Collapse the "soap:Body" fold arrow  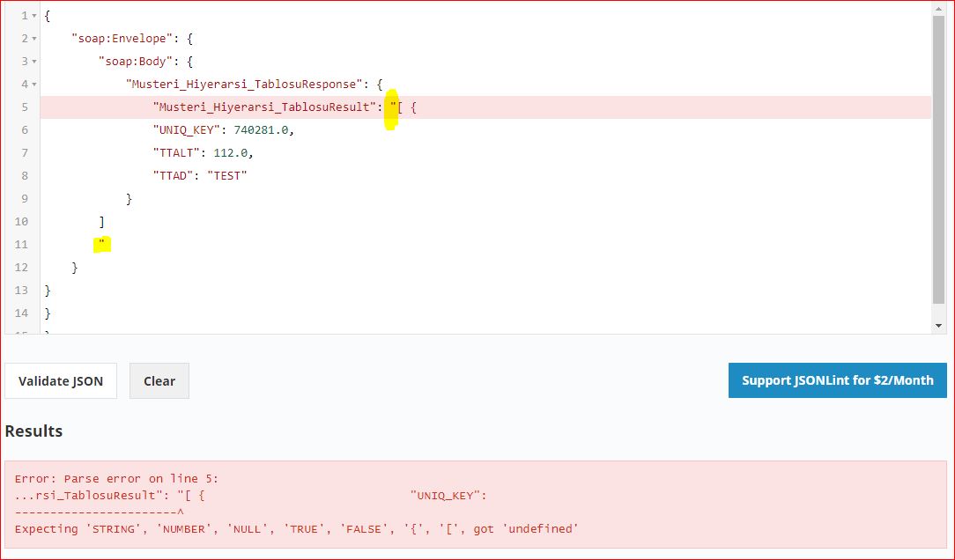coord(34,62)
